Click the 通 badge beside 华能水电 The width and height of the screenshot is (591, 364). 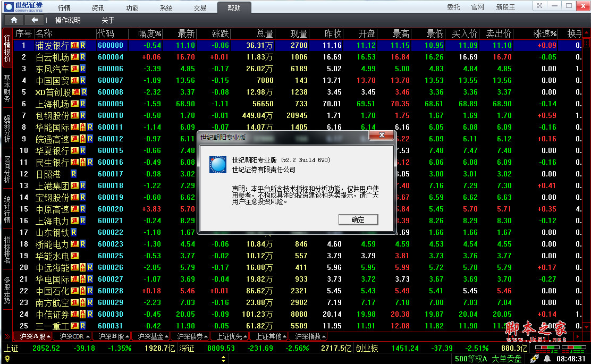coord(74,256)
